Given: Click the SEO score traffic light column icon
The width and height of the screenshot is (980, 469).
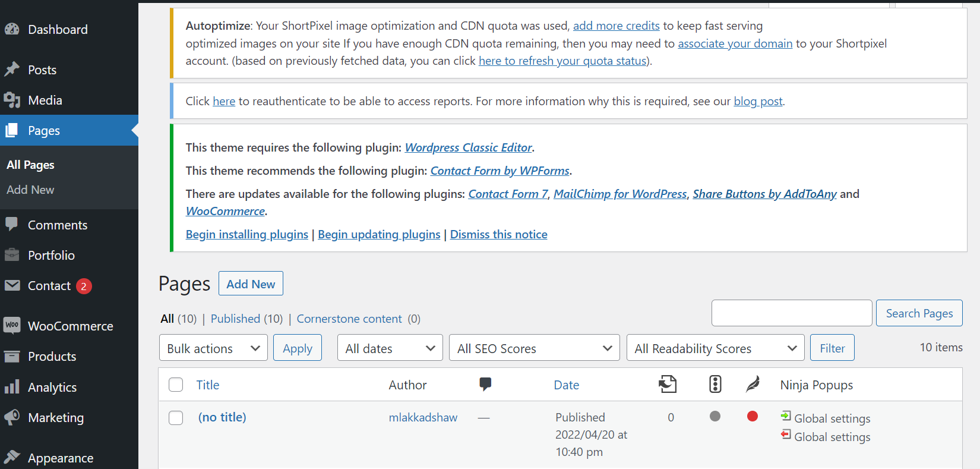Looking at the screenshot, I should coord(715,385).
